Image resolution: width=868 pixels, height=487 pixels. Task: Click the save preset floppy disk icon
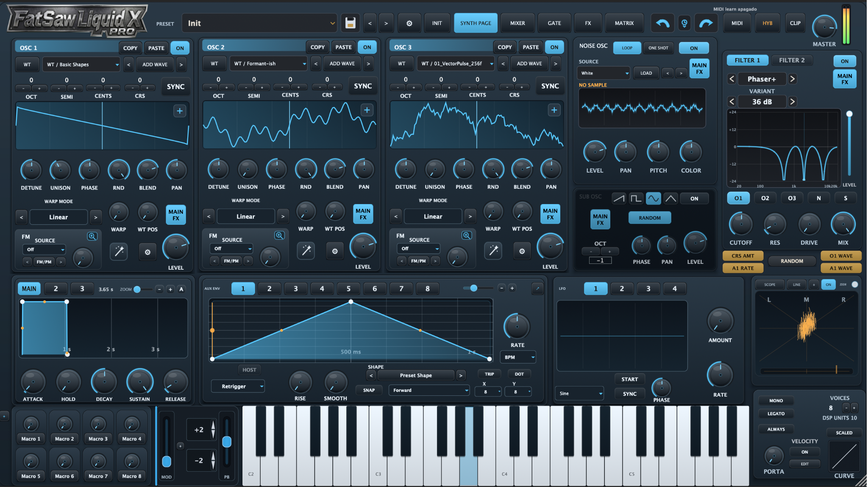click(x=350, y=23)
